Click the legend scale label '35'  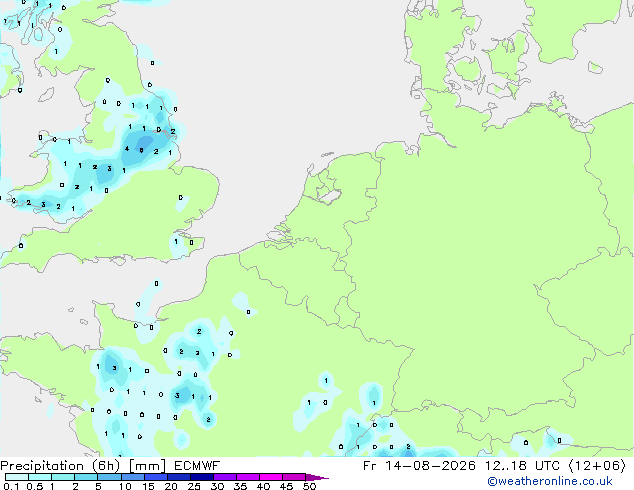240,486
